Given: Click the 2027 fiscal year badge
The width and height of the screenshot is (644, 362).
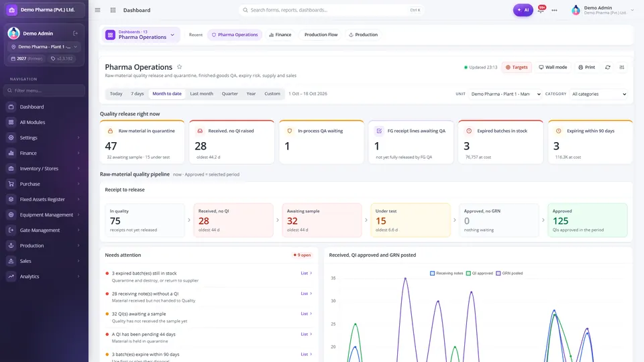Looking at the screenshot, I should pyautogui.click(x=27, y=59).
